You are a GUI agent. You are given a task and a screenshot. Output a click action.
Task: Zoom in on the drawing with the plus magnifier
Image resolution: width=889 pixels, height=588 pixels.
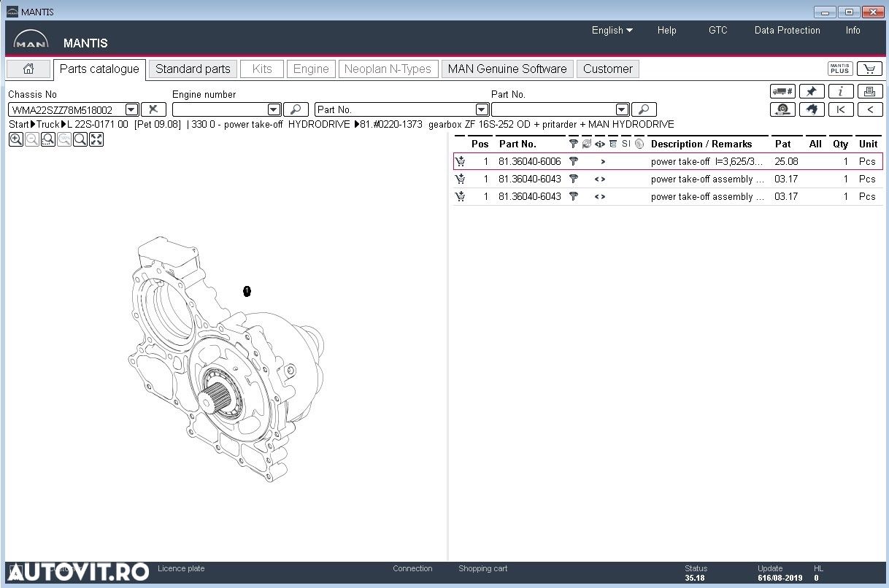point(15,139)
